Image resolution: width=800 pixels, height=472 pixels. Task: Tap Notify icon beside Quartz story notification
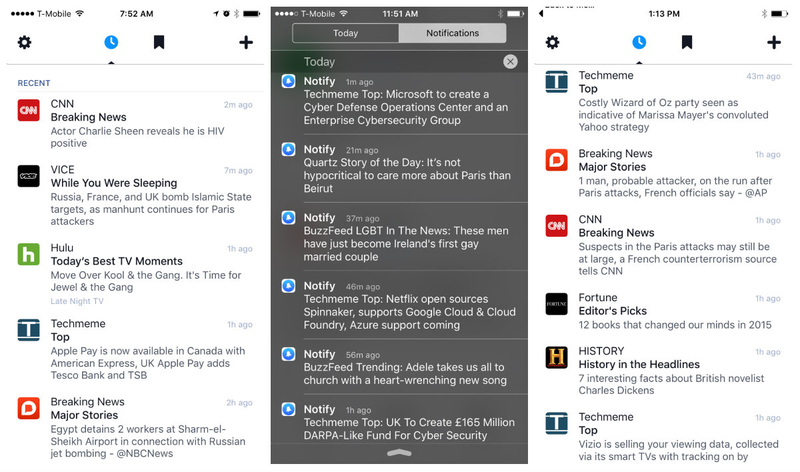[x=288, y=150]
